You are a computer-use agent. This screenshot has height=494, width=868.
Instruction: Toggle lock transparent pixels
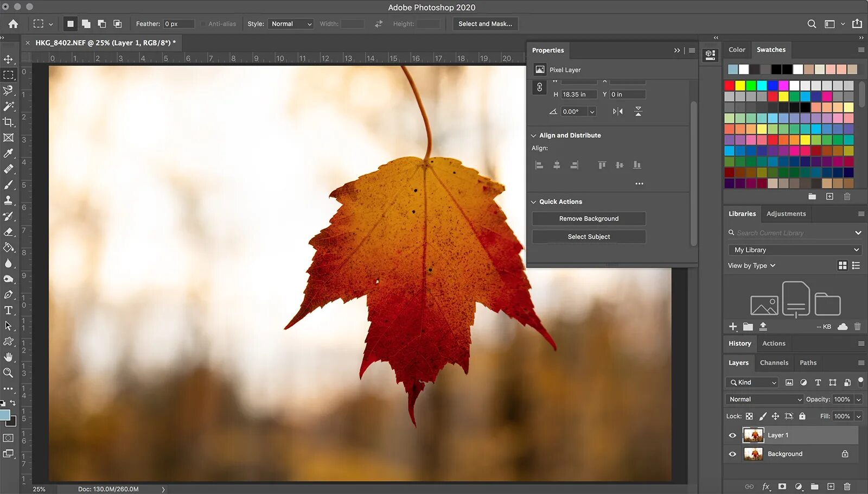[x=749, y=416]
